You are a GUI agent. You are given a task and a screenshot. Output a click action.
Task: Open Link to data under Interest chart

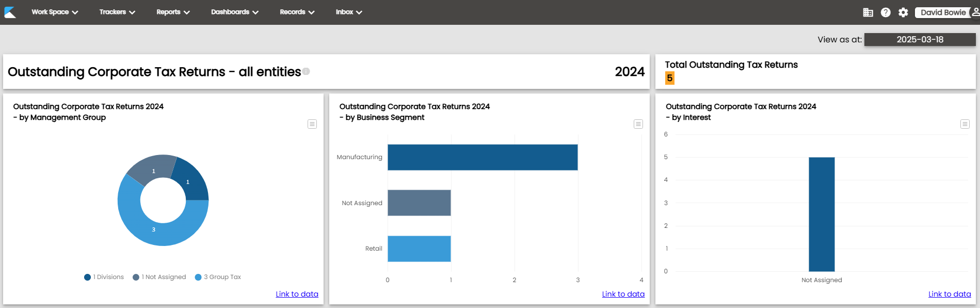[x=950, y=294]
